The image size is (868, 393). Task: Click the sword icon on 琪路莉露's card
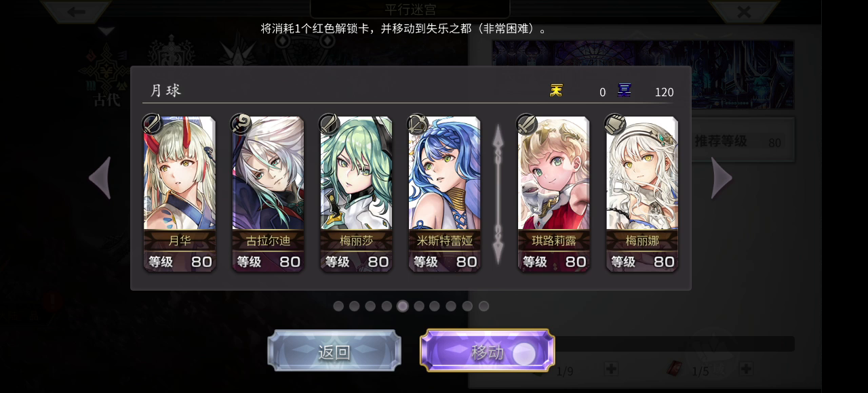coord(526,124)
